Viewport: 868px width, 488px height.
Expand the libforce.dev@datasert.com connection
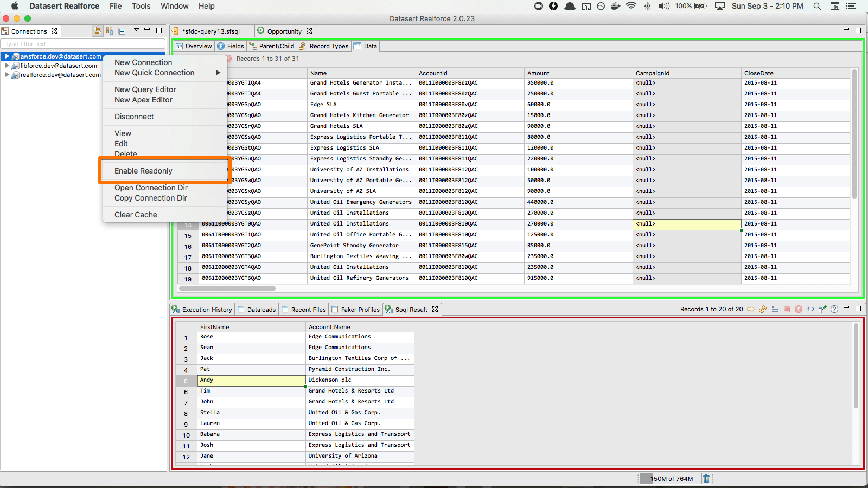tap(7, 66)
